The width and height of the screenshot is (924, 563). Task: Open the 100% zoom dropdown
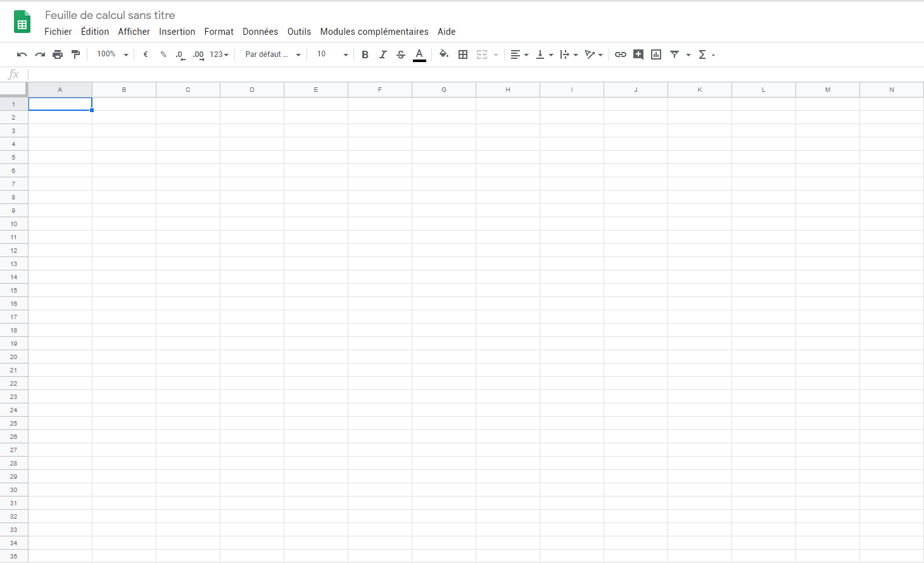tap(112, 54)
